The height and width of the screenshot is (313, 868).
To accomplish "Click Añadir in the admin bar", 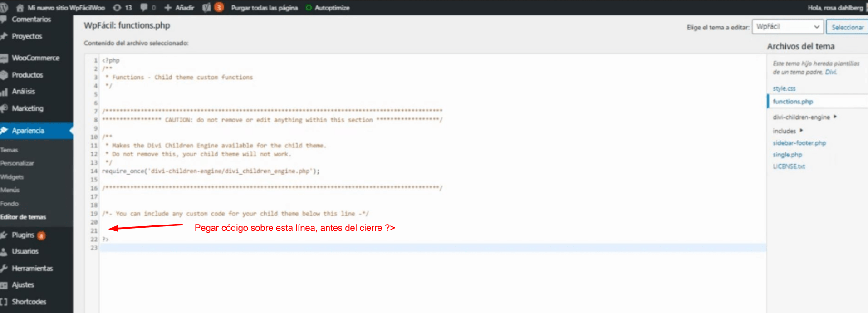I will pyautogui.click(x=185, y=8).
